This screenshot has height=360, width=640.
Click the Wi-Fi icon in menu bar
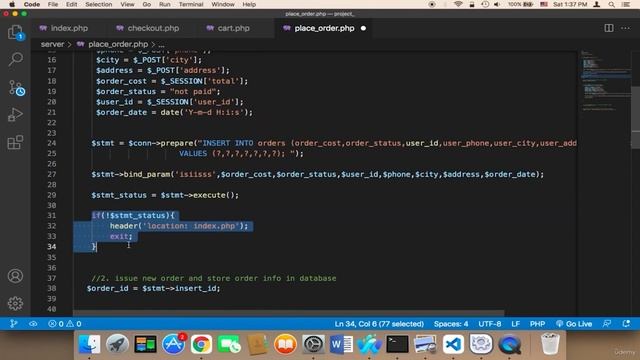(x=458, y=4)
